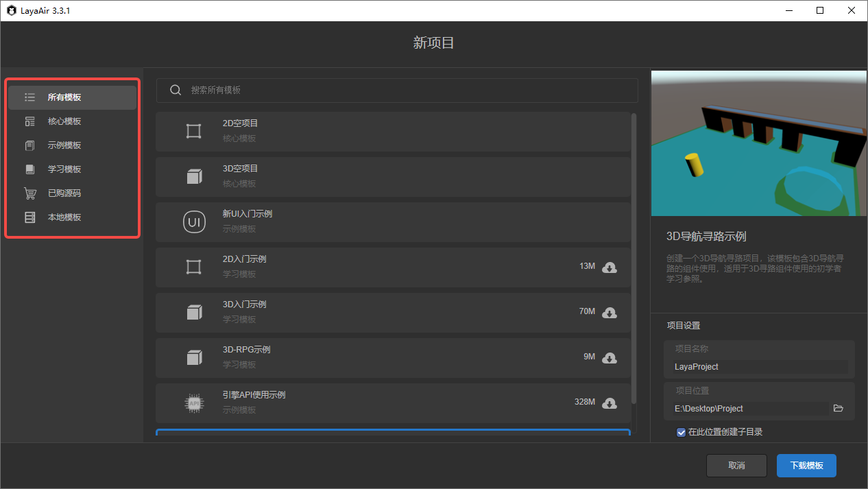This screenshot has width=868, height=489.
Task: Click download icon for 引擎API使用示例
Action: [609, 403]
